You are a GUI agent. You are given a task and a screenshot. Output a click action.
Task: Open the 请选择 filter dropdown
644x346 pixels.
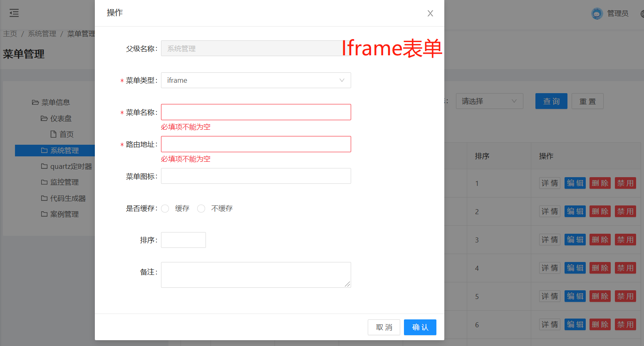[489, 101]
